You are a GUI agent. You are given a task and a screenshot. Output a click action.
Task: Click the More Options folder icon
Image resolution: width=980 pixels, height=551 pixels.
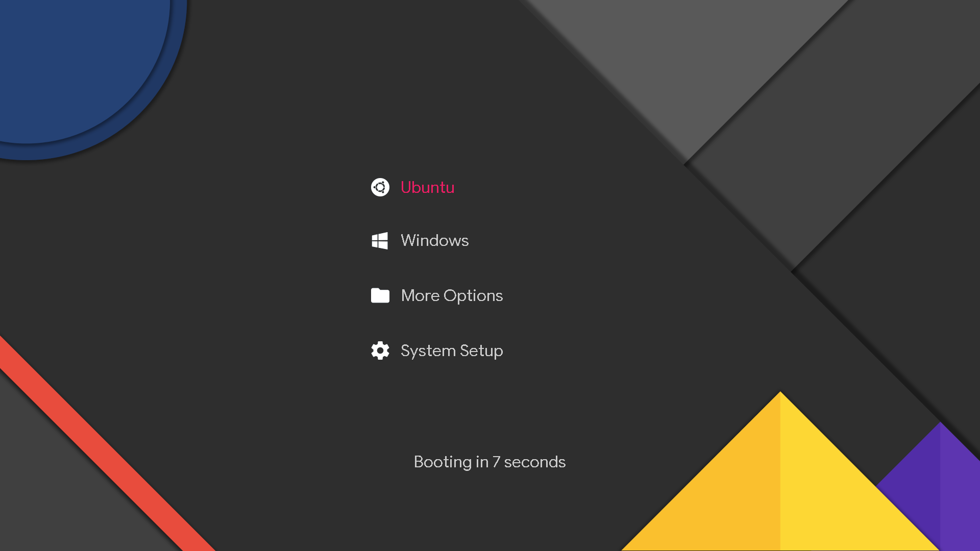click(x=380, y=295)
